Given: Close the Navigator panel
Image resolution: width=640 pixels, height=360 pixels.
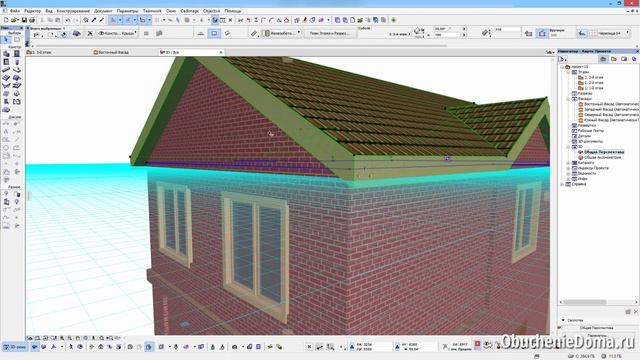Looking at the screenshot, I should tap(637, 51).
